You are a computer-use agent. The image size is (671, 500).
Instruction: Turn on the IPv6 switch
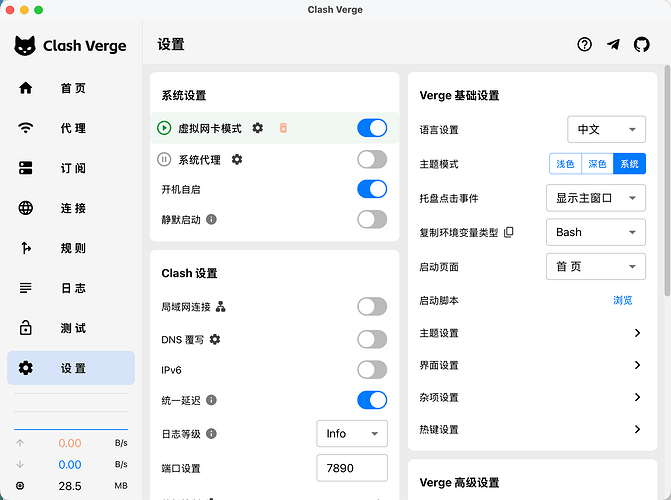(x=372, y=370)
